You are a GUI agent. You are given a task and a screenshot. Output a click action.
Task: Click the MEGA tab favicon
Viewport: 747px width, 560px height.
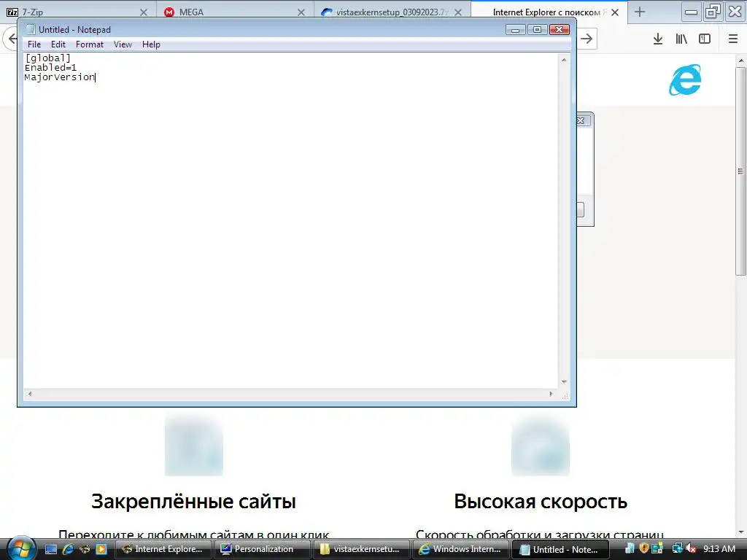(169, 12)
